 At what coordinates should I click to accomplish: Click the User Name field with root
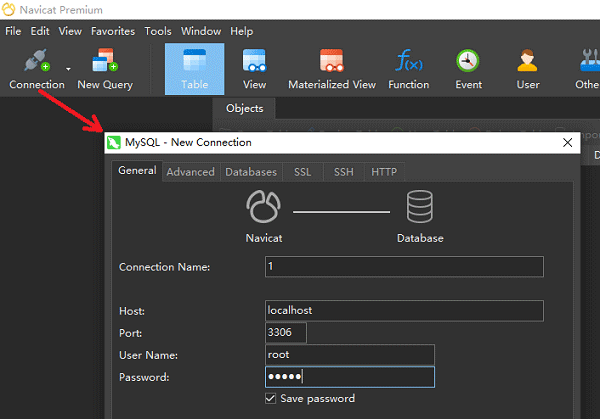click(350, 355)
